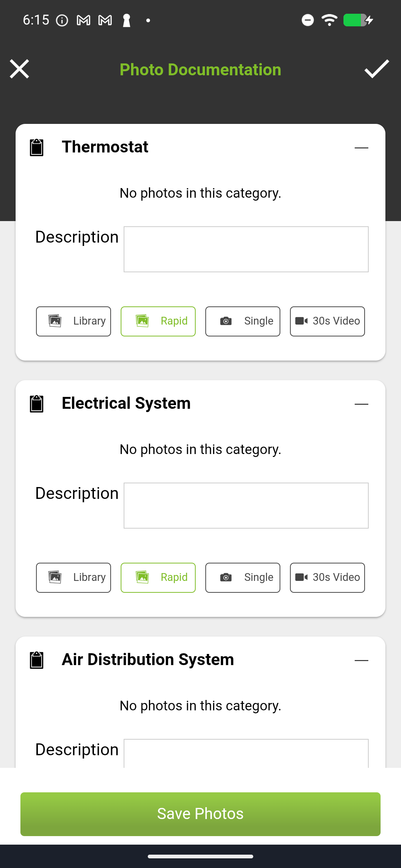Capture Single photo for Electrical System

pos(242,578)
